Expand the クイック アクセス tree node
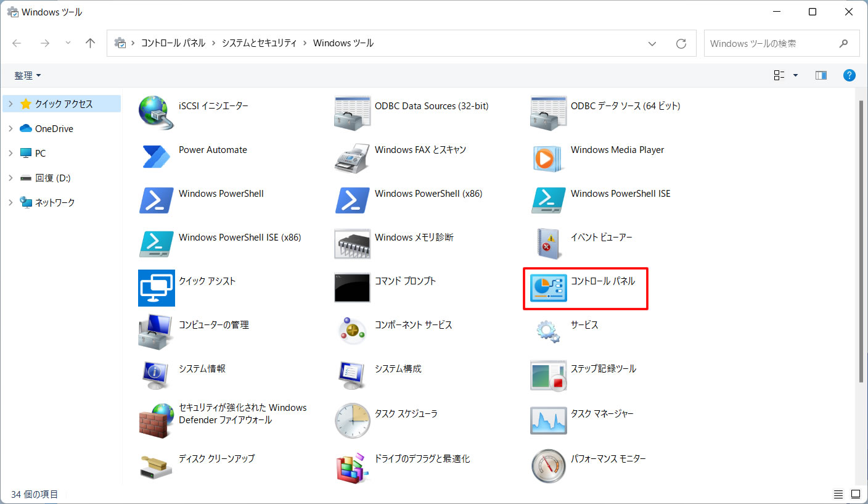 click(x=10, y=104)
